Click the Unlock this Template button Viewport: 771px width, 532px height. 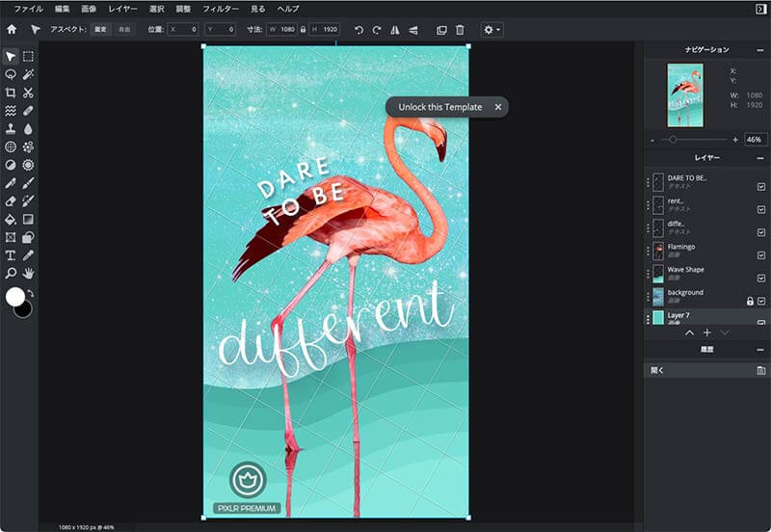[440, 107]
